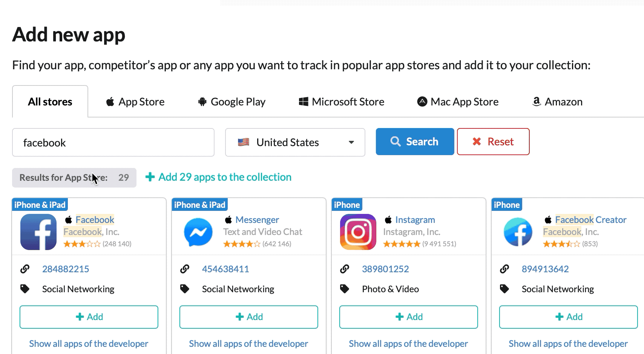The image size is (644, 354).
Task: Focus the search field containing facebook
Action: pos(113,142)
